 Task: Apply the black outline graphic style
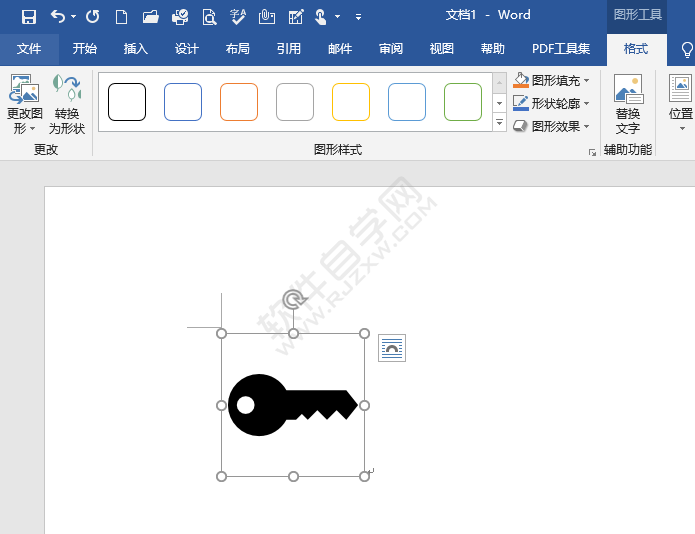(127, 102)
